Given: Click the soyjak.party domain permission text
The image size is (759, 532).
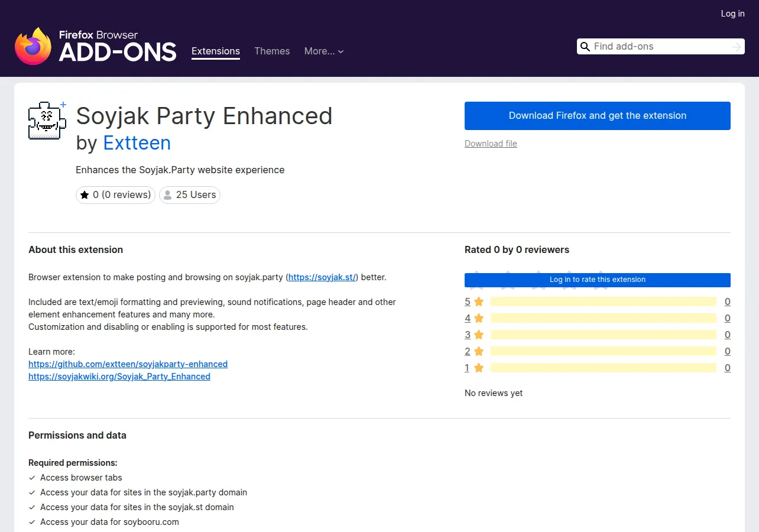Looking at the screenshot, I should (x=144, y=492).
